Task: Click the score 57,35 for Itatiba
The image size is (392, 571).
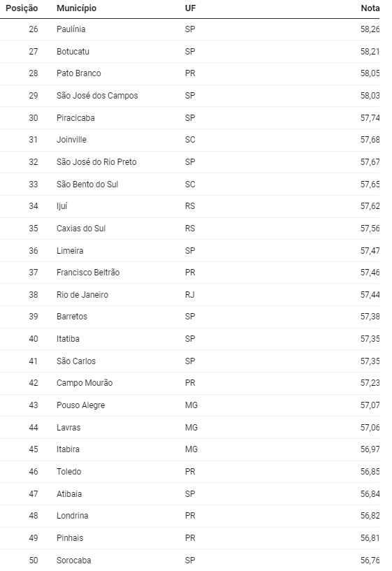Action: tap(370, 339)
